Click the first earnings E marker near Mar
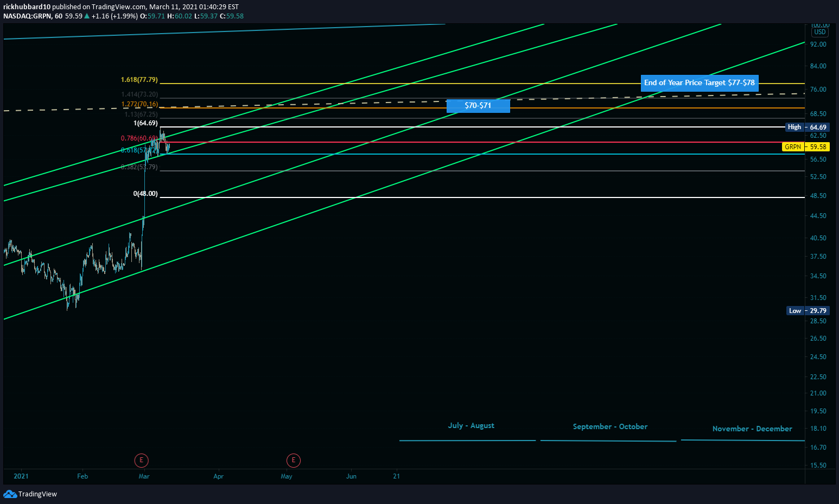 (x=141, y=461)
